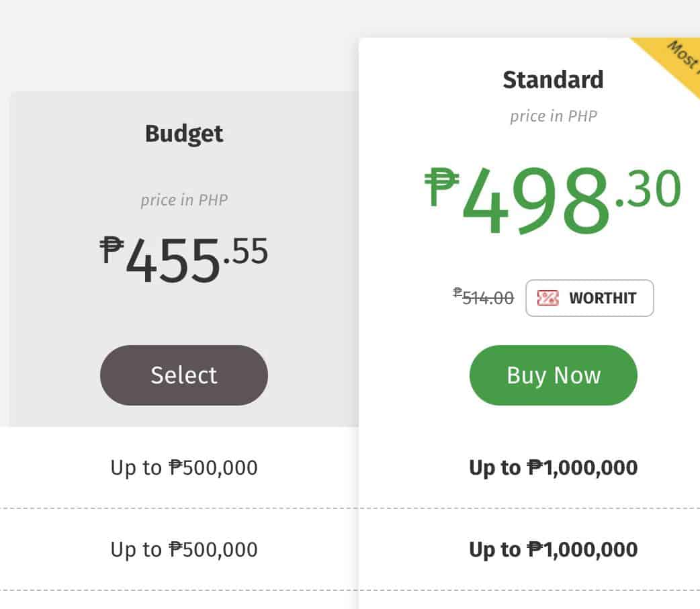Click "price in PHP" under Standard
Viewport: 700px width, 609px height.
(553, 115)
